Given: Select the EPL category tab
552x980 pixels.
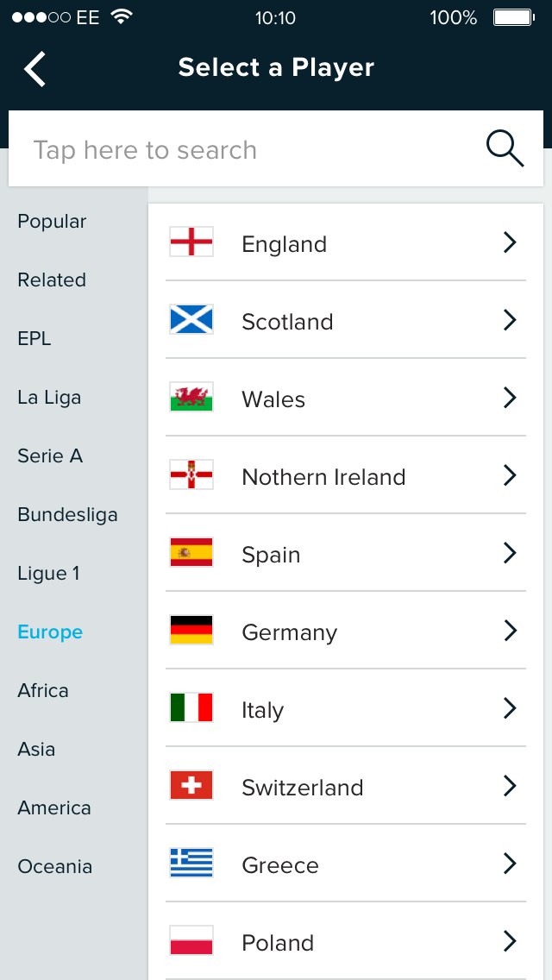Looking at the screenshot, I should click(34, 339).
